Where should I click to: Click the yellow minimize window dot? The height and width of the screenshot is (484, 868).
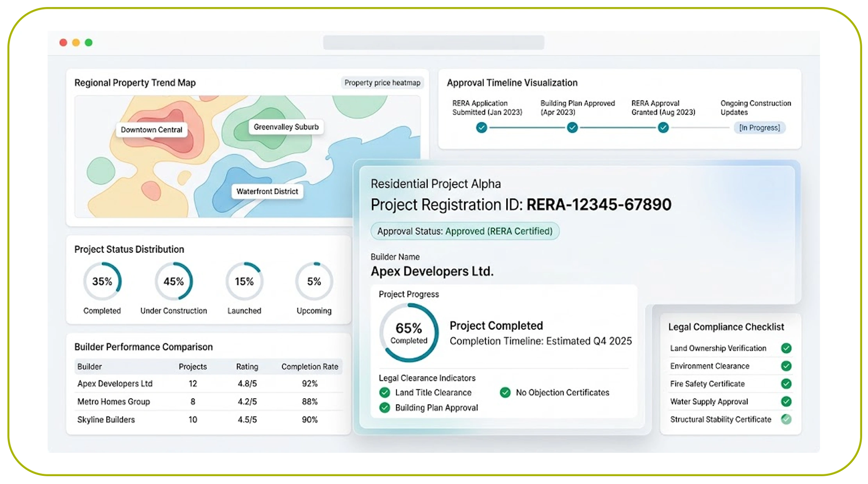pos(76,43)
